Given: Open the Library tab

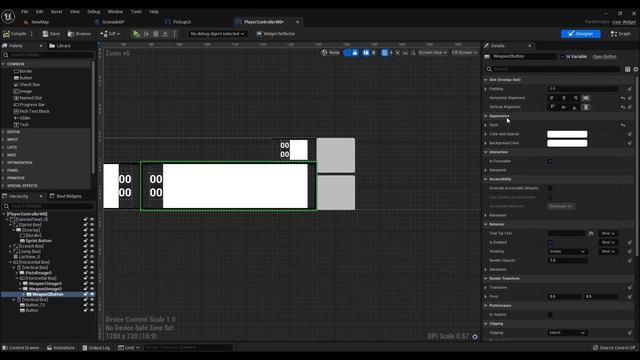Looking at the screenshot, I should (60, 46).
